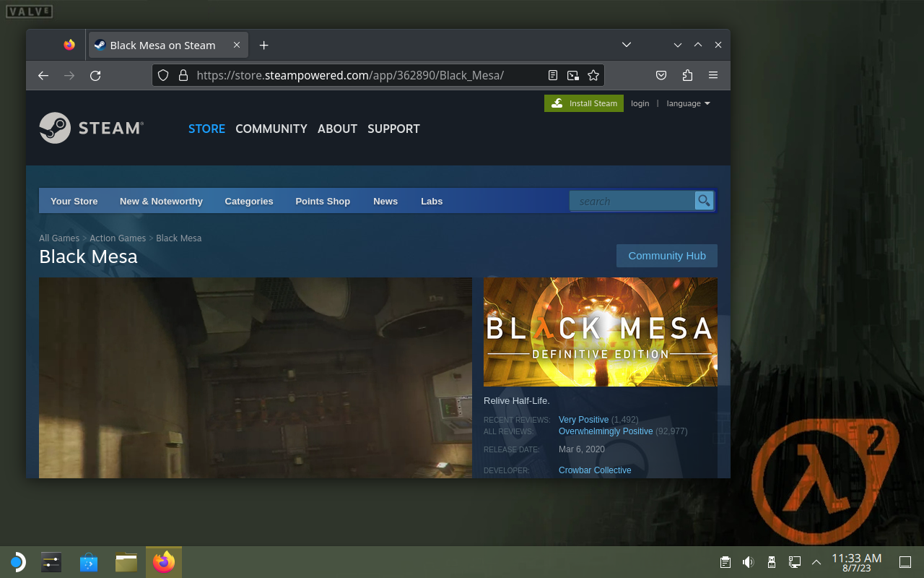Open the Points Shop tab
The width and height of the screenshot is (924, 578).
323,202
